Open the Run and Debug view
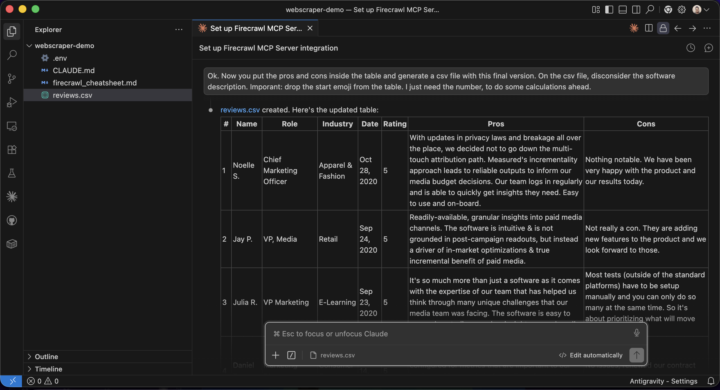Image resolution: width=720 pixels, height=390 pixels. pos(12,102)
